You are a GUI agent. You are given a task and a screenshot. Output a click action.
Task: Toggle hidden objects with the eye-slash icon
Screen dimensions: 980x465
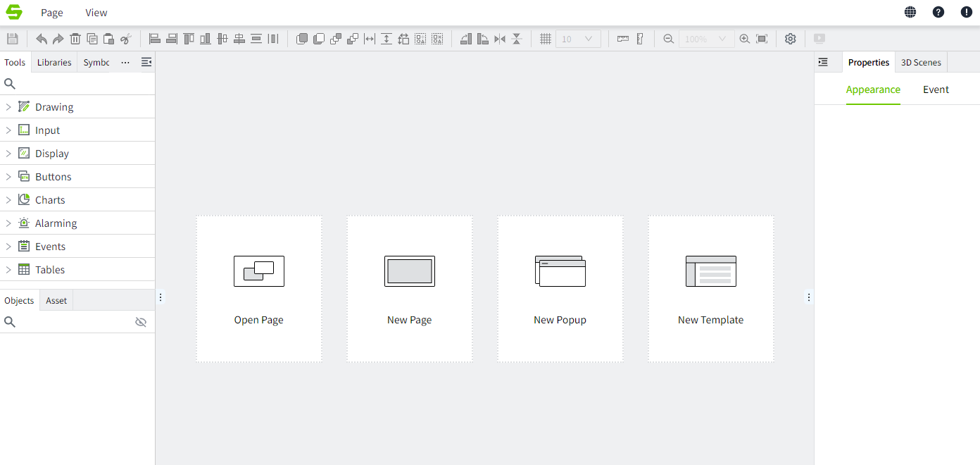pyautogui.click(x=141, y=322)
